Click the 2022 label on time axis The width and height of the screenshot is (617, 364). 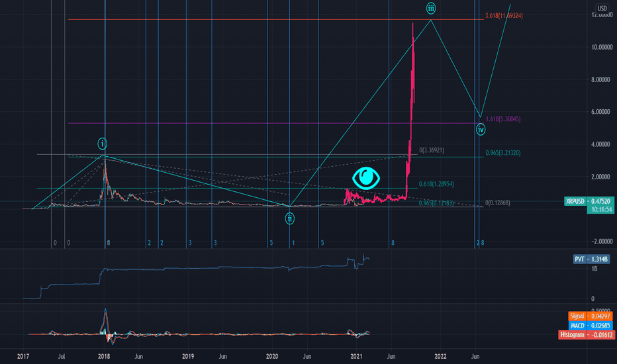coord(440,356)
